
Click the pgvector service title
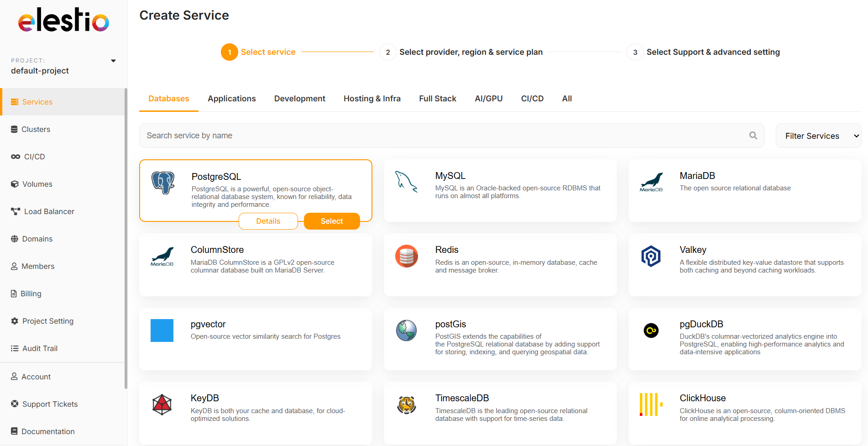208,324
